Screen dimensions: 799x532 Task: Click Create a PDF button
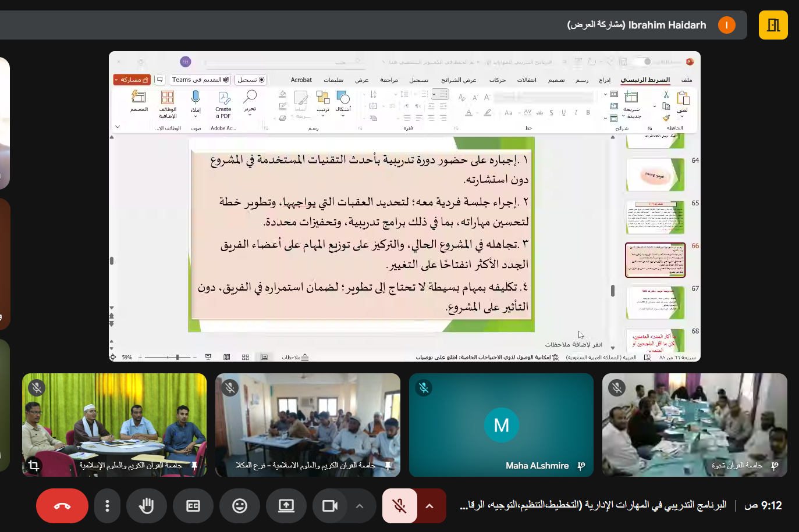[x=223, y=105]
